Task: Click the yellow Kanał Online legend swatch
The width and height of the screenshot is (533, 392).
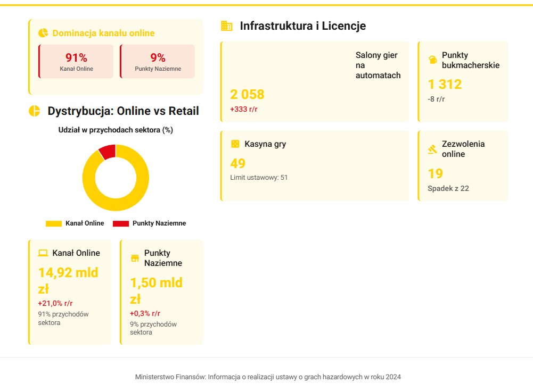Action: 54,223
